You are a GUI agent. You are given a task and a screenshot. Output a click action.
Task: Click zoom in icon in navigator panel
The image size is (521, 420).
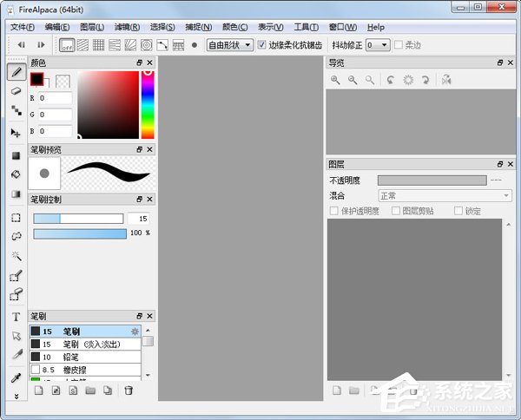point(335,80)
